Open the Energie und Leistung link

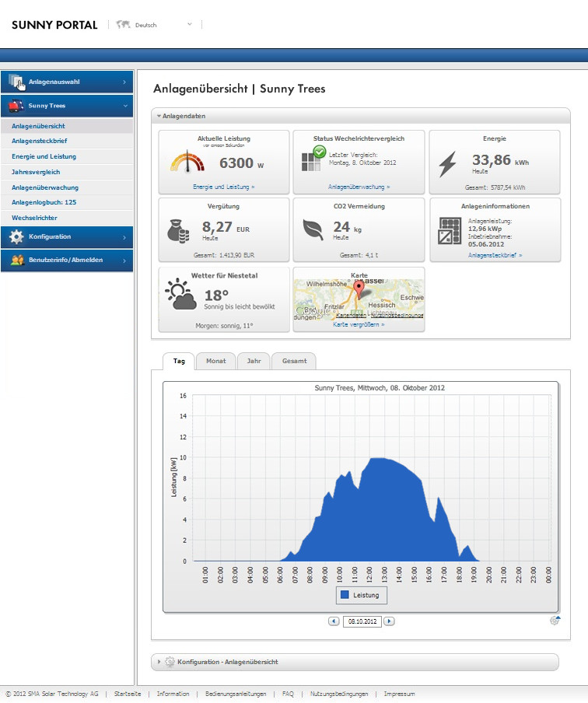tap(223, 187)
